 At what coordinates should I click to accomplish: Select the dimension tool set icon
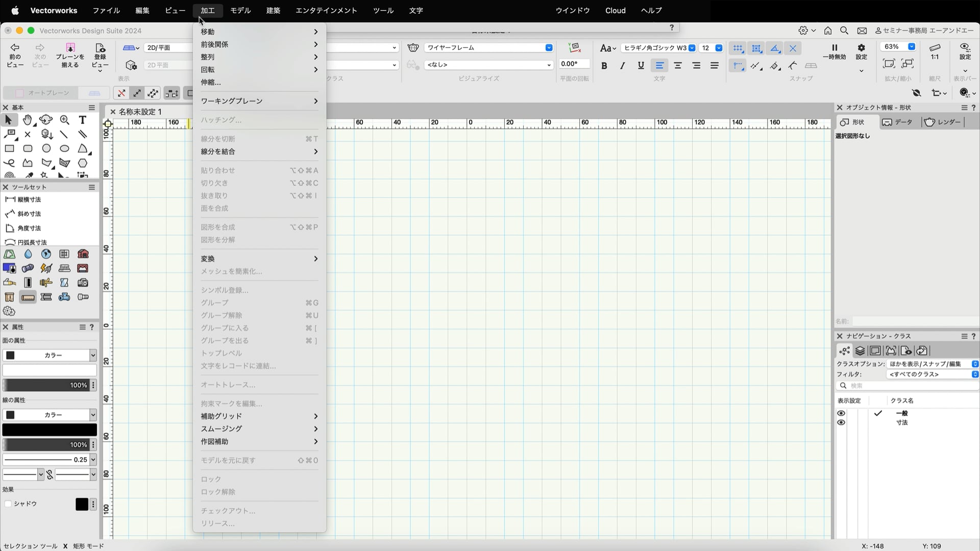(x=28, y=297)
